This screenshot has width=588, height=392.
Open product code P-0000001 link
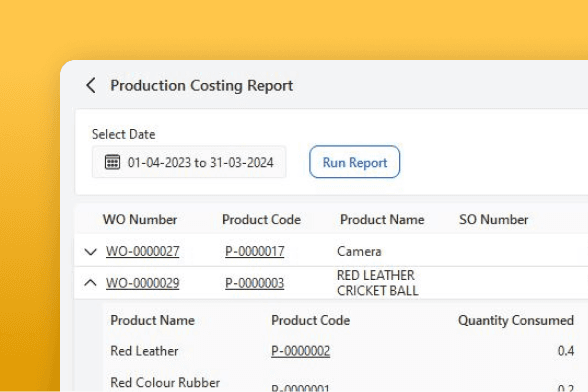coord(300,387)
